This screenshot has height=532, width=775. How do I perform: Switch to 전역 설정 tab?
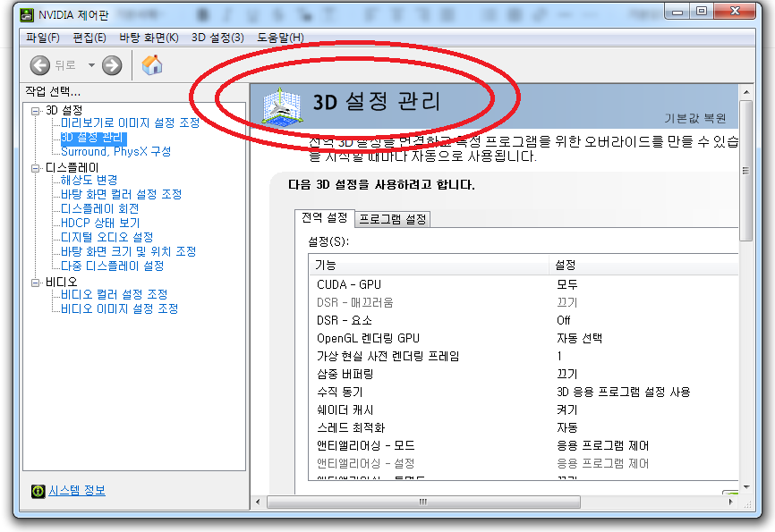[x=325, y=218]
